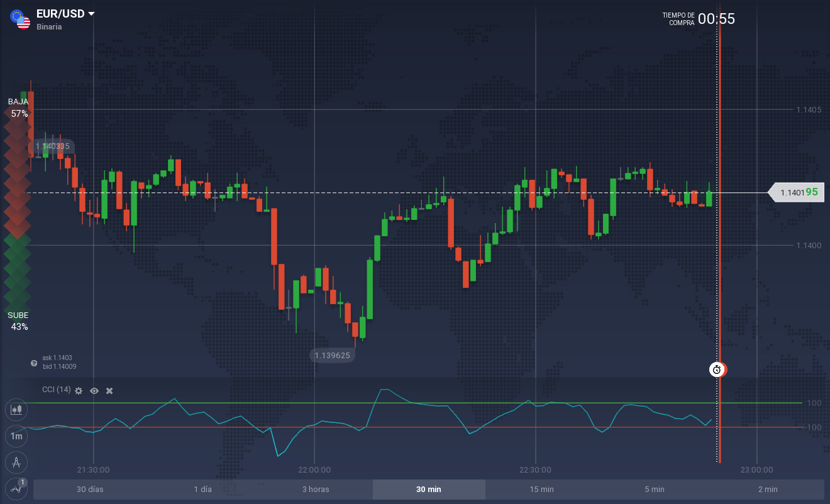
Task: Click the 22:00:00 time axis label
Action: pyautogui.click(x=314, y=469)
